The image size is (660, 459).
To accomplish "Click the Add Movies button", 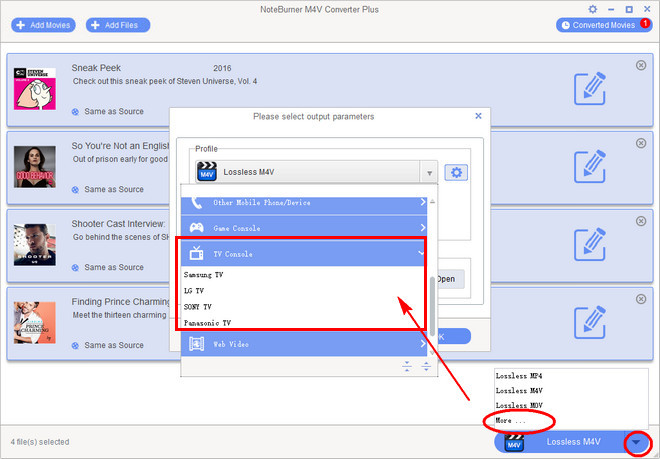I will click(43, 25).
